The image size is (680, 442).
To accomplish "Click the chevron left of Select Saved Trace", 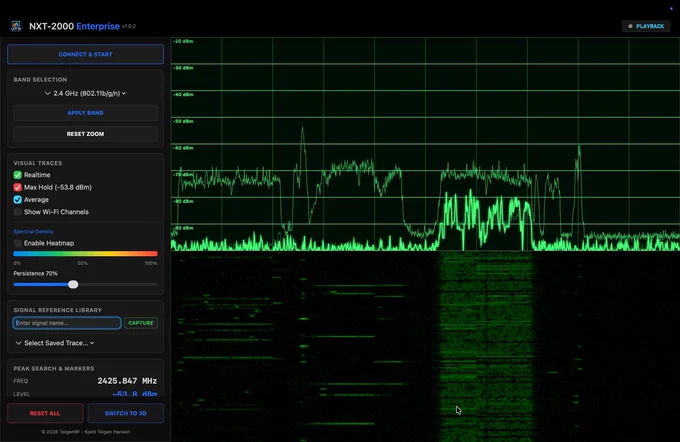I will 18,343.
